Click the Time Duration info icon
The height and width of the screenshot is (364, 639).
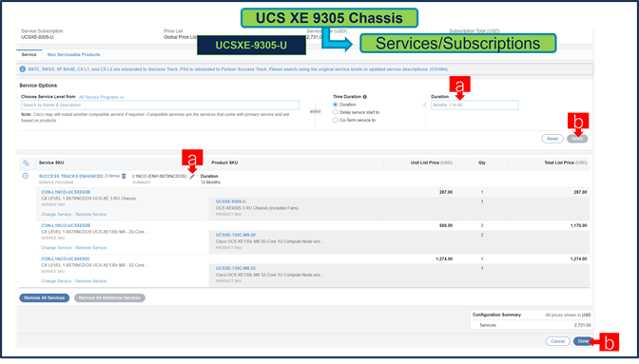tap(365, 97)
